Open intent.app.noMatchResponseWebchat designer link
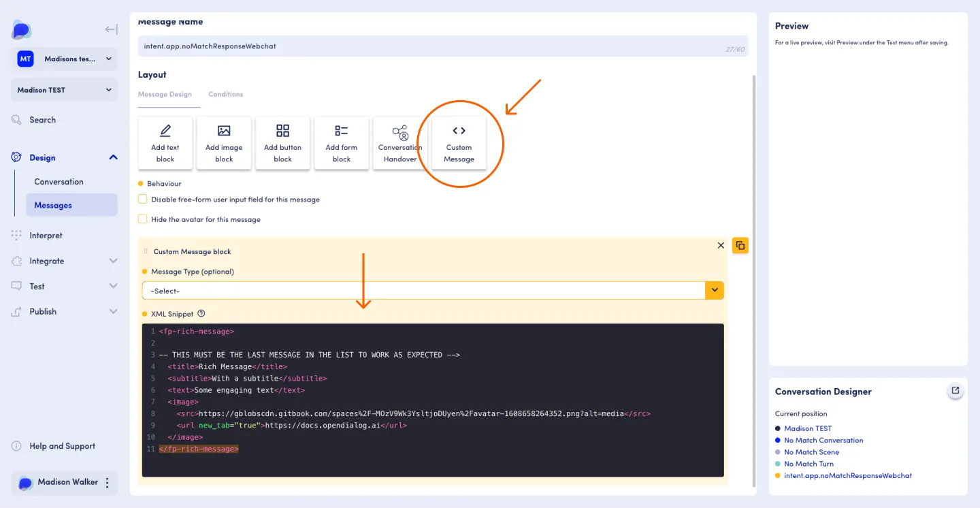Viewport: 980px width, 508px height. pos(848,475)
